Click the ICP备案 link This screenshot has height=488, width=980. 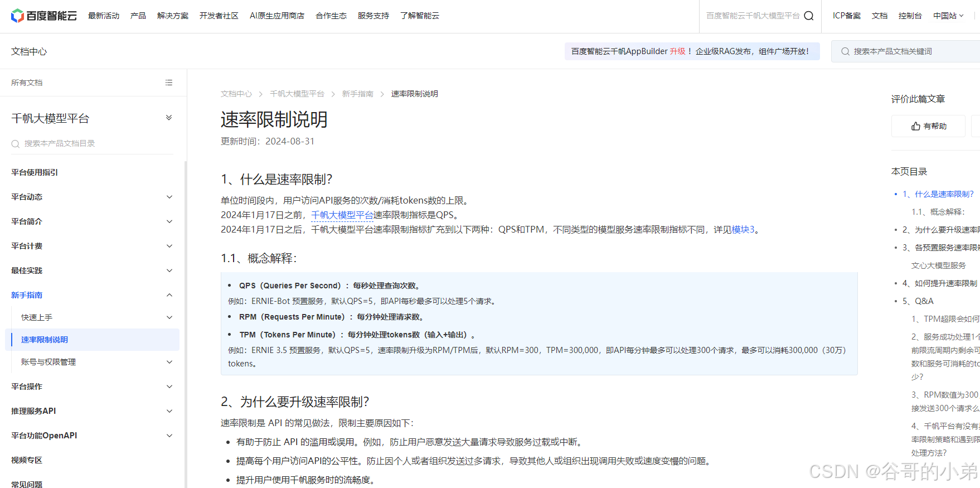[847, 16]
